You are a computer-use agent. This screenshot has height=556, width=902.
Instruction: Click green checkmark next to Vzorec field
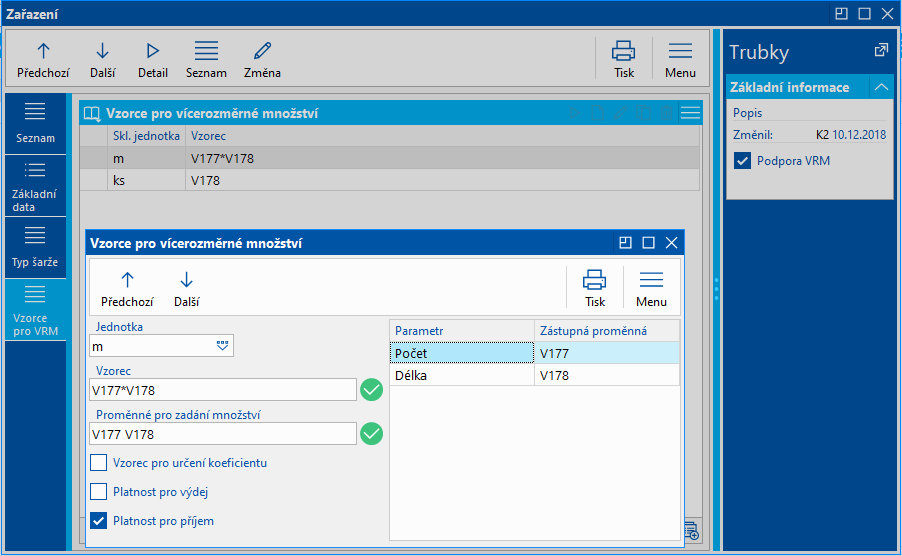[372, 390]
